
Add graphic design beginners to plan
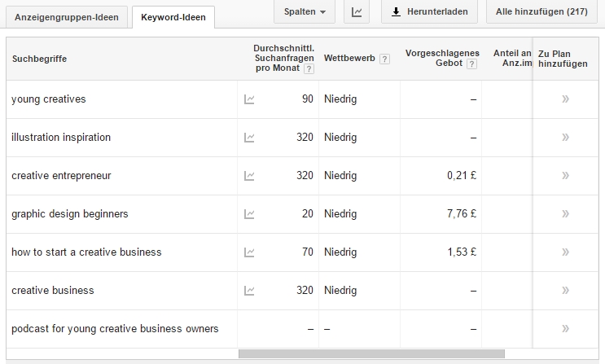tap(565, 214)
